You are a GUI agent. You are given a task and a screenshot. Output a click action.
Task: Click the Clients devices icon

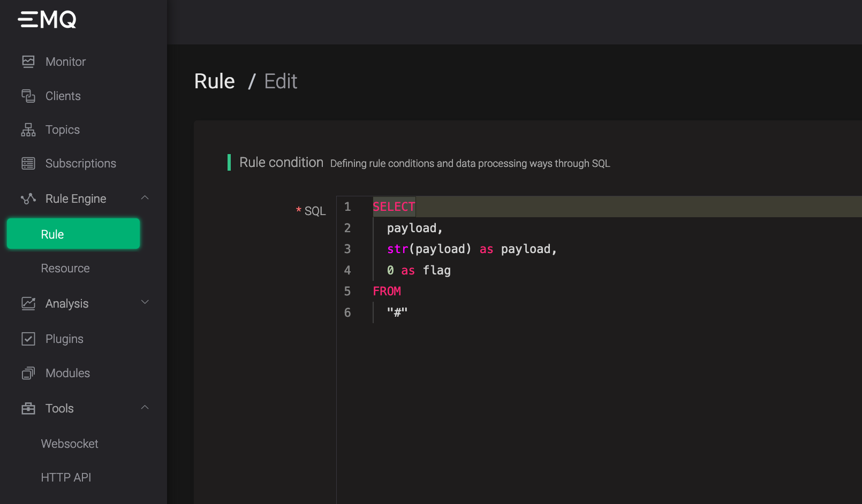28,96
